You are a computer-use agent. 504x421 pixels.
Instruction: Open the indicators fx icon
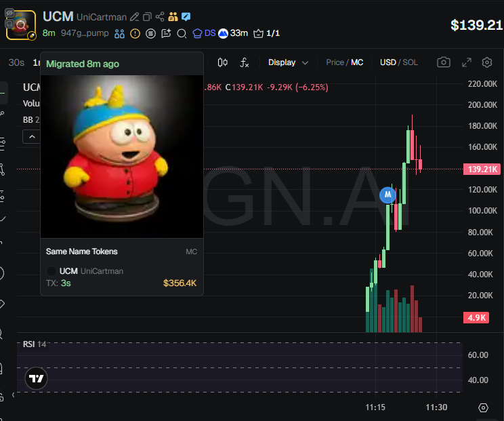(245, 62)
